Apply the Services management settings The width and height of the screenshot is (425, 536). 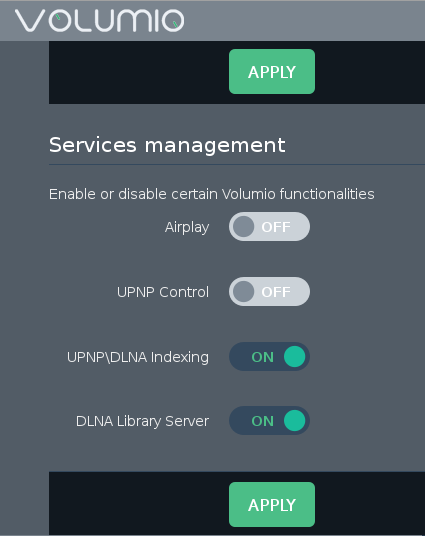coord(272,505)
